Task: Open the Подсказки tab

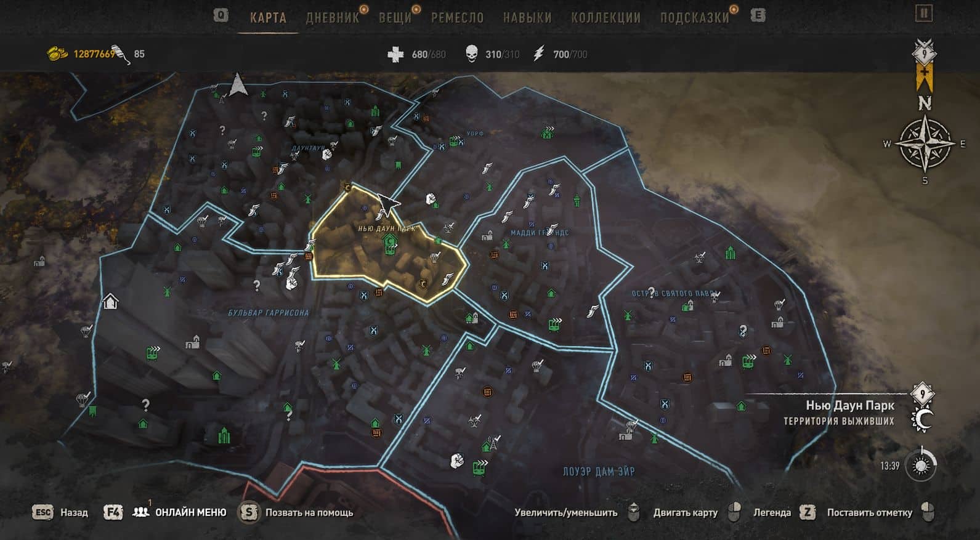Action: click(x=694, y=17)
